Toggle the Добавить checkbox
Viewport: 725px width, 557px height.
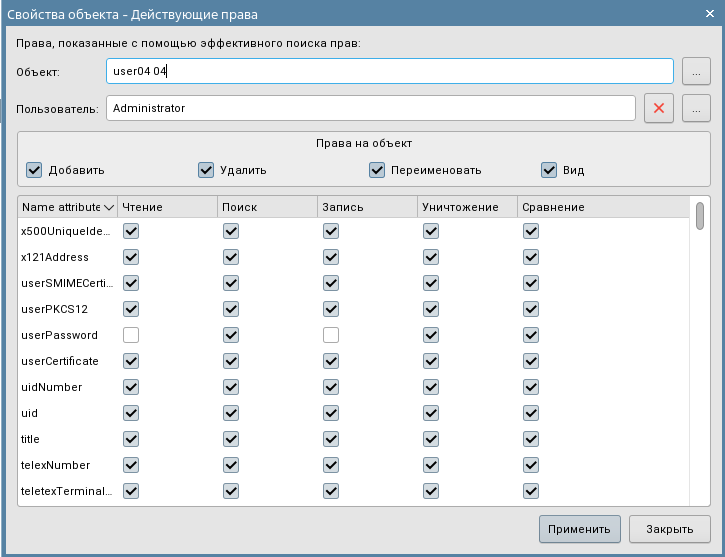tap(34, 170)
